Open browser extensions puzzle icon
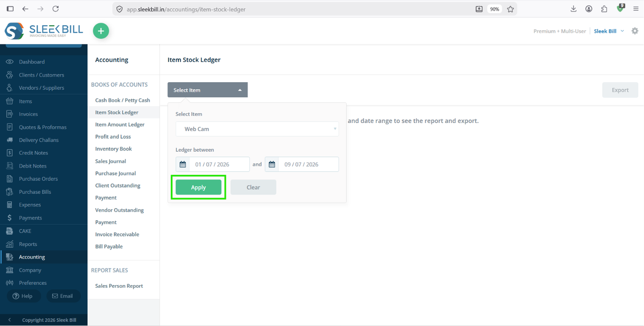Viewport: 644px width, 326px height. [604, 9]
